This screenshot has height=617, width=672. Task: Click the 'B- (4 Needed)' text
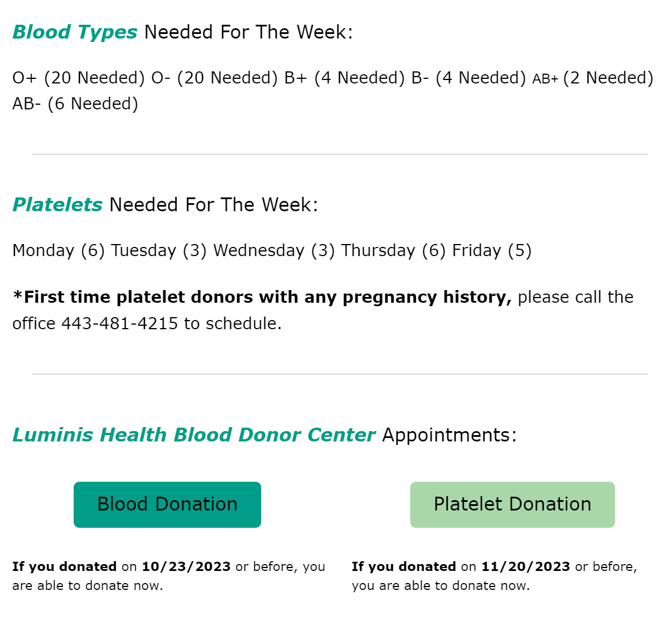(468, 78)
